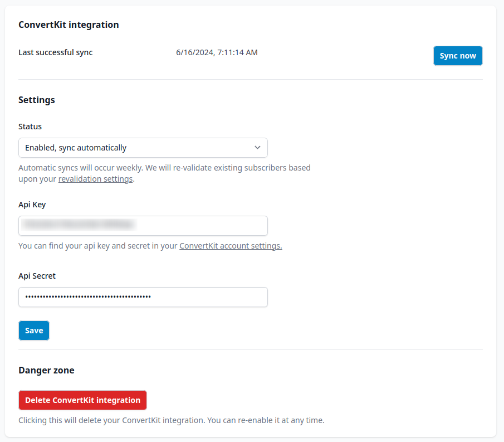Viewport: 504px width, 442px height.
Task: Click the Danger zone heading
Action: [x=46, y=370]
